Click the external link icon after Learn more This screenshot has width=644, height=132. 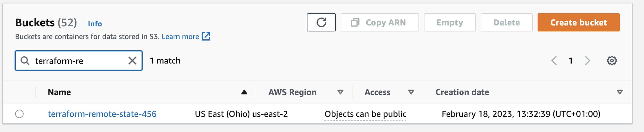tap(206, 36)
